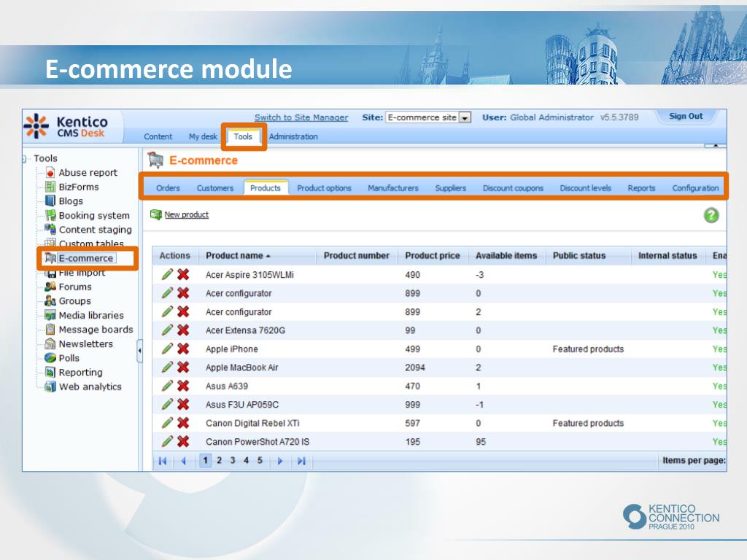Open the Manufacturers tab

(393, 188)
